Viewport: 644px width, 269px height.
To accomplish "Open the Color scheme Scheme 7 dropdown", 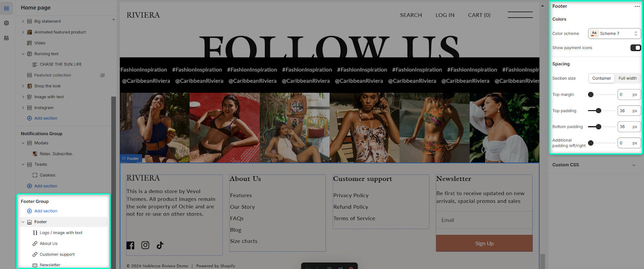I will (x=614, y=33).
